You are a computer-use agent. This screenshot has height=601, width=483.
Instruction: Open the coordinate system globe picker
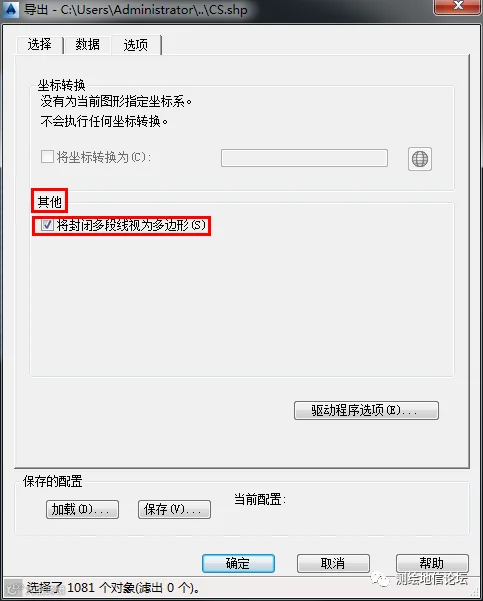[x=420, y=159]
